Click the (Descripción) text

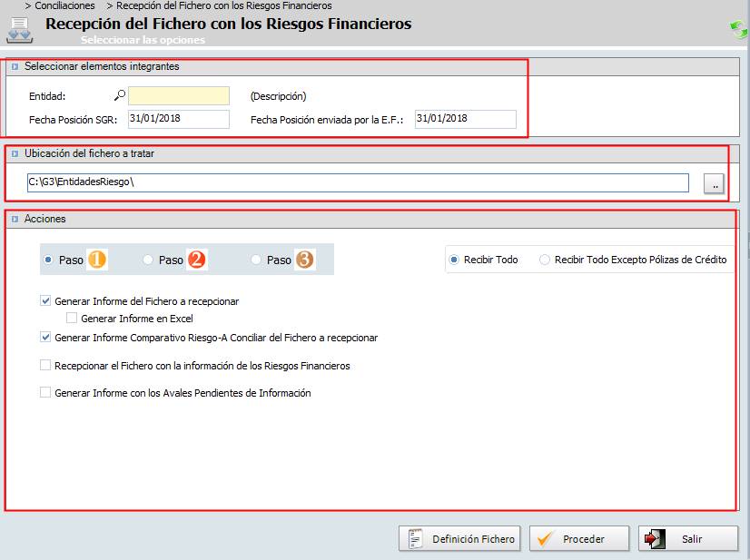point(279,96)
